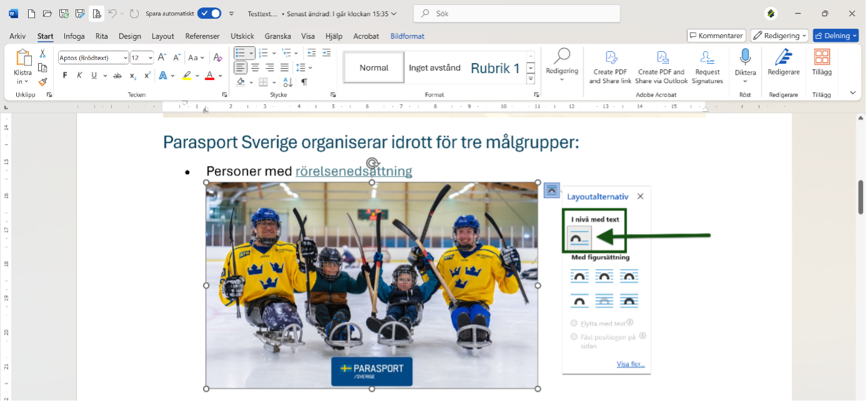Toggle Spara automatiskt switch
The width and height of the screenshot is (868, 402).
(x=209, y=13)
